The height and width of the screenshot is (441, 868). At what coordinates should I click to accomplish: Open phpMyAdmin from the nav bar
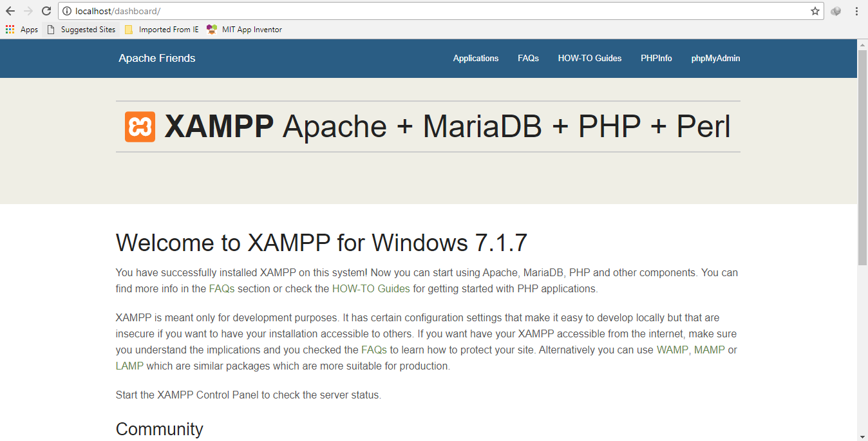(715, 58)
